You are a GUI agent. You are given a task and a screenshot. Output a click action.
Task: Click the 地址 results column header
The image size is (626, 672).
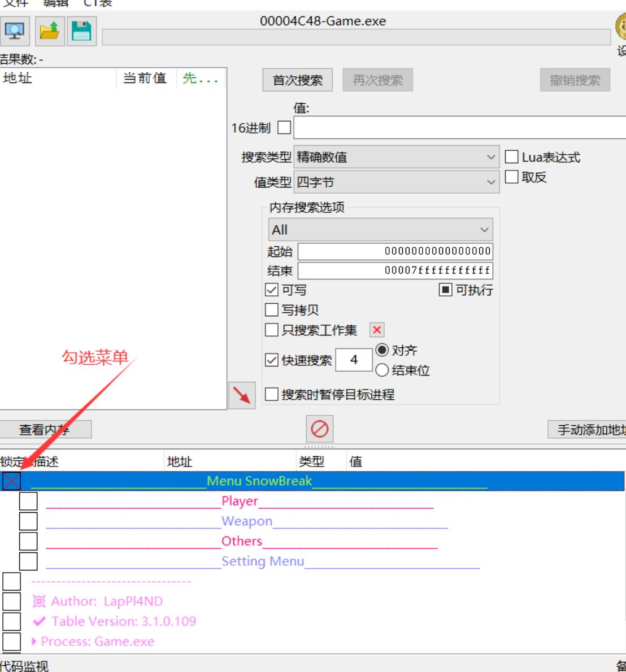(x=18, y=78)
